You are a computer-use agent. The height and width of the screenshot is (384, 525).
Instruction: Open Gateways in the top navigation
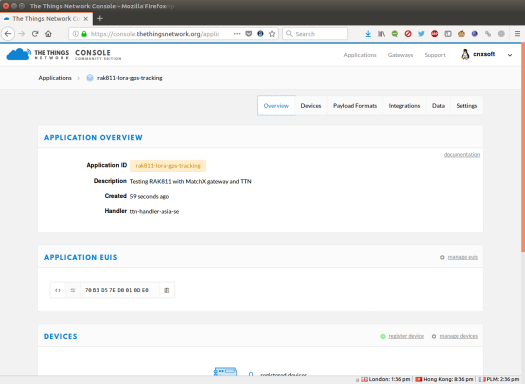400,55
